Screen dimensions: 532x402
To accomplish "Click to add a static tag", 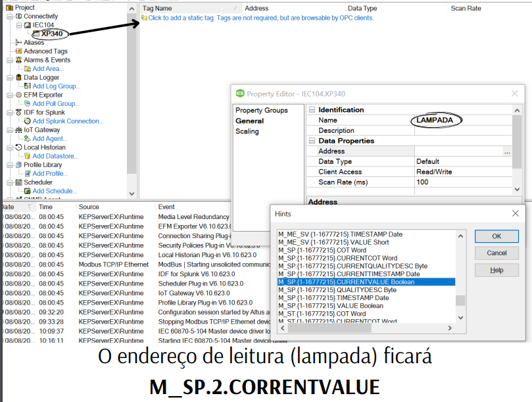I will (x=260, y=18).
